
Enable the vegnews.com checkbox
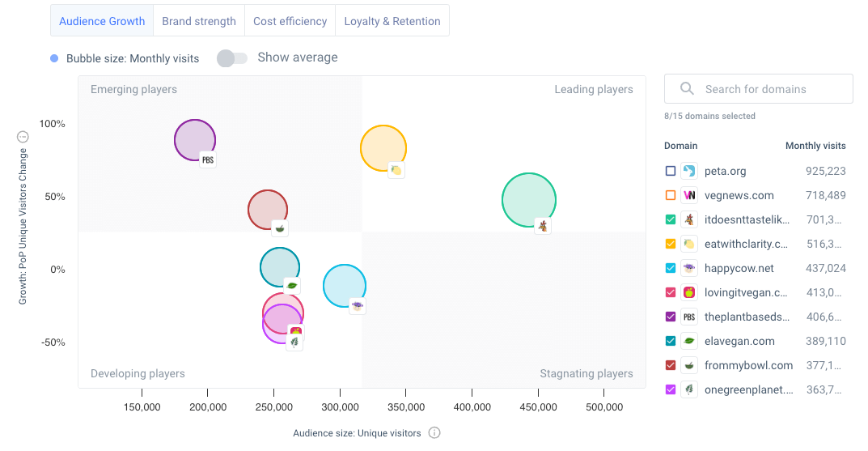(x=671, y=195)
